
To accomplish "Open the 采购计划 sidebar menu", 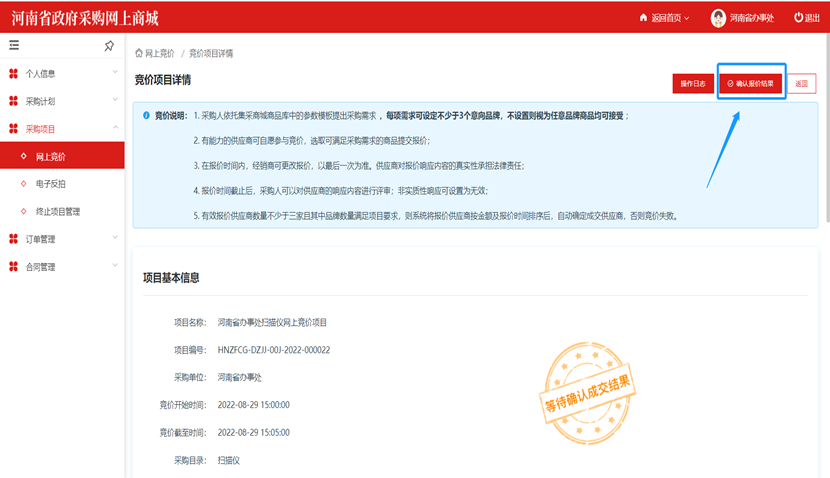I will pos(62,101).
